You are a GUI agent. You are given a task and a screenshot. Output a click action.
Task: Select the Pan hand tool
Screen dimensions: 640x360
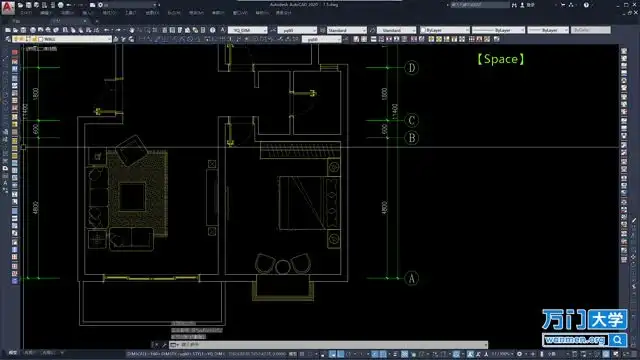131,30
